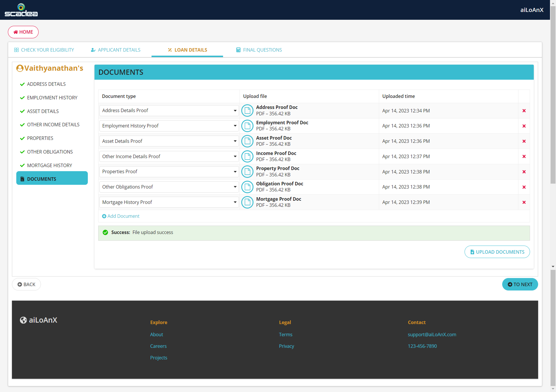Click the Scadea logo
The image size is (556, 392).
pyautogui.click(x=21, y=10)
